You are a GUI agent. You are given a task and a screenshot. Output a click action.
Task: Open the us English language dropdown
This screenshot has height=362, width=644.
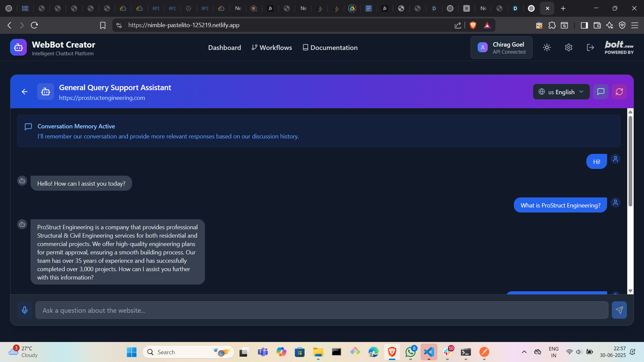561,92
